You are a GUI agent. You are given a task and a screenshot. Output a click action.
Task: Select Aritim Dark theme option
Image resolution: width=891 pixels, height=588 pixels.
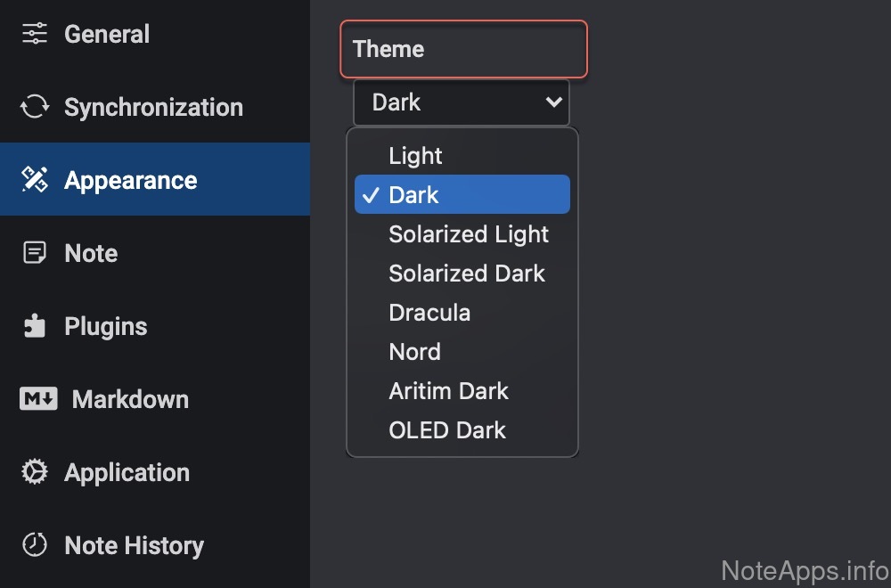[x=448, y=391]
